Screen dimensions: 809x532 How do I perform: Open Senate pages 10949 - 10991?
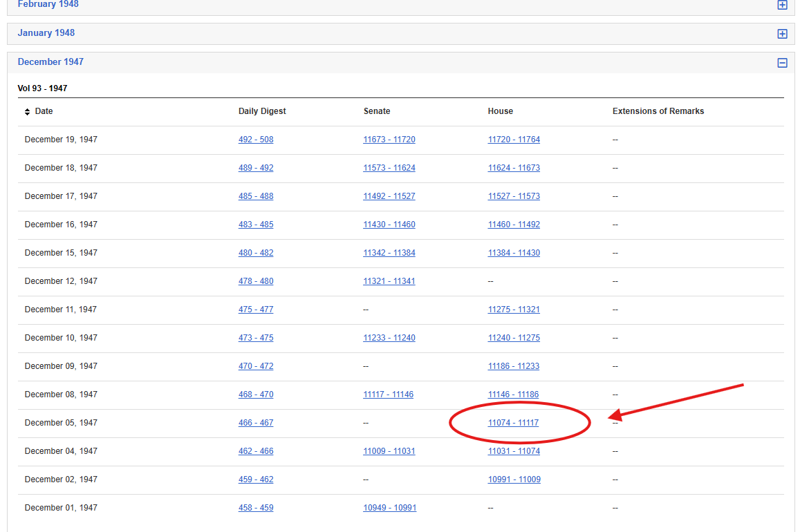389,508
